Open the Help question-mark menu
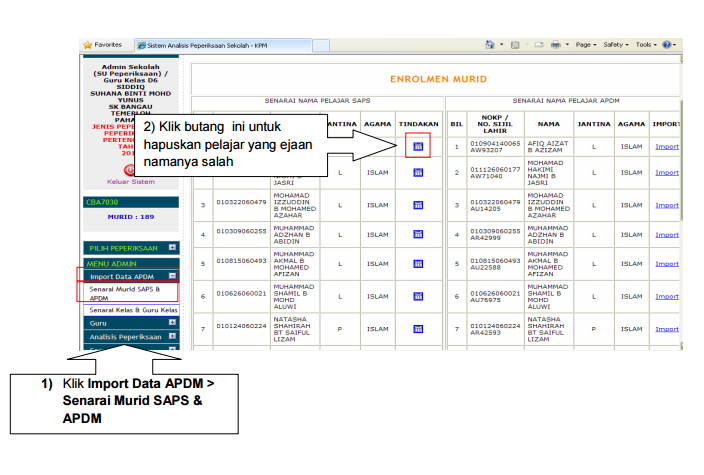 669,45
